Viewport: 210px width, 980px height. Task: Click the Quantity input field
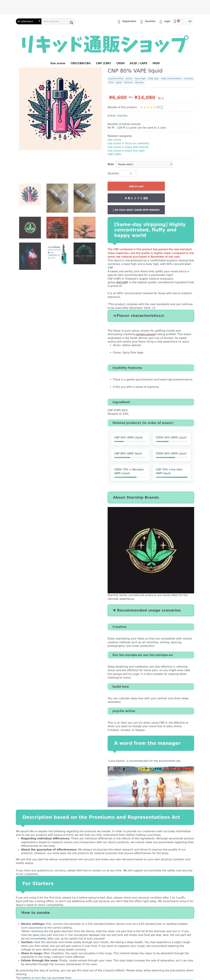128,173
